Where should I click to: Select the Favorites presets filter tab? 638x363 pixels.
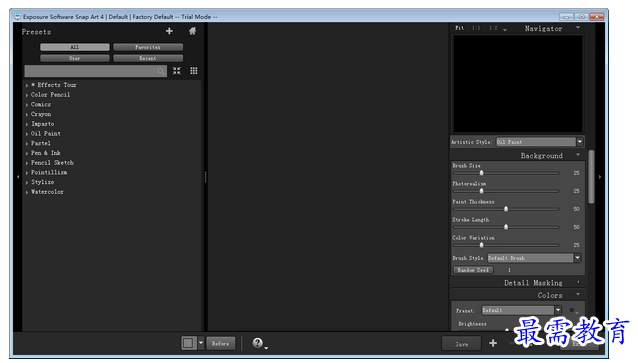148,47
